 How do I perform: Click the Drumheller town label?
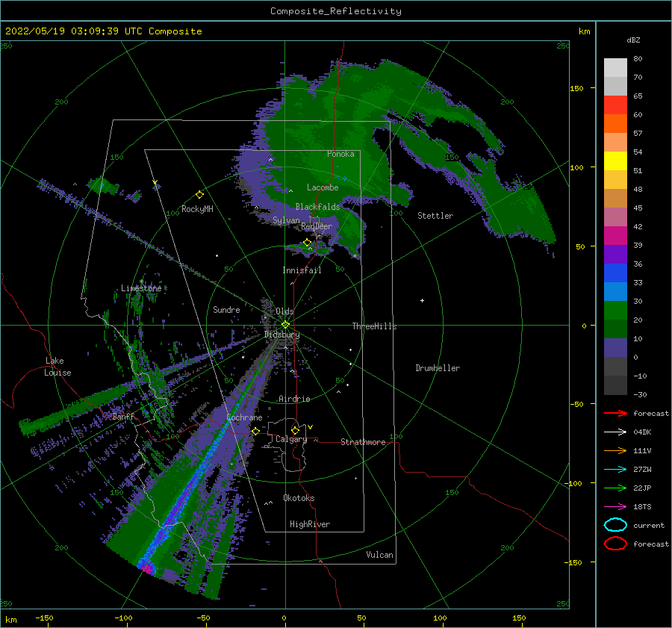tap(437, 368)
